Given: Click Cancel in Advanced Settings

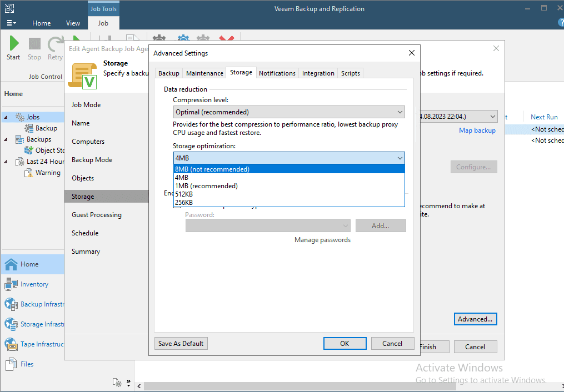Looking at the screenshot, I should point(392,344).
